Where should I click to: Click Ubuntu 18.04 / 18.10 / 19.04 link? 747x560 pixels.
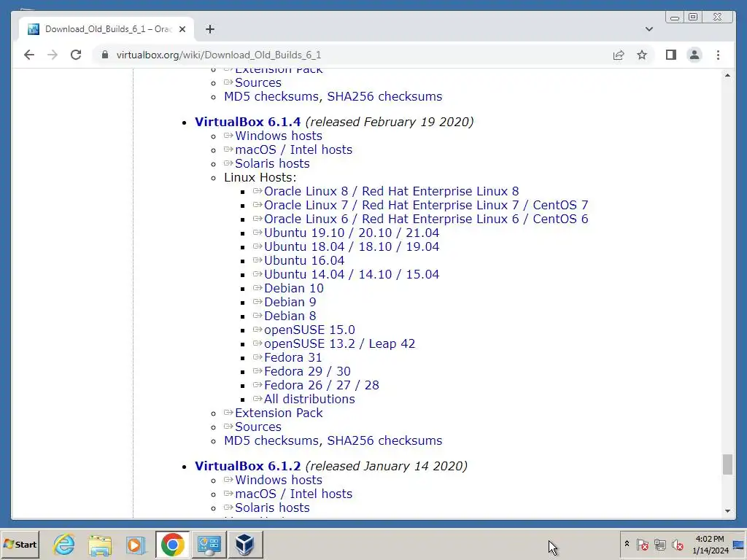coord(352,246)
